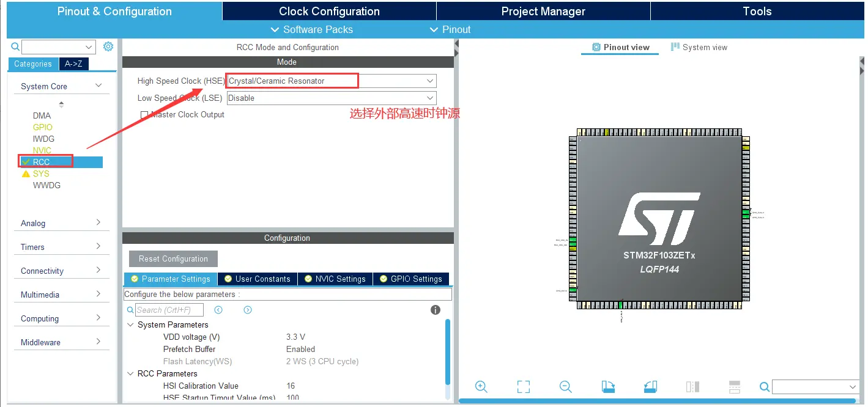Screen dimensions: 868x407
Task: Zoom out of the pinout view
Action: [x=565, y=387]
